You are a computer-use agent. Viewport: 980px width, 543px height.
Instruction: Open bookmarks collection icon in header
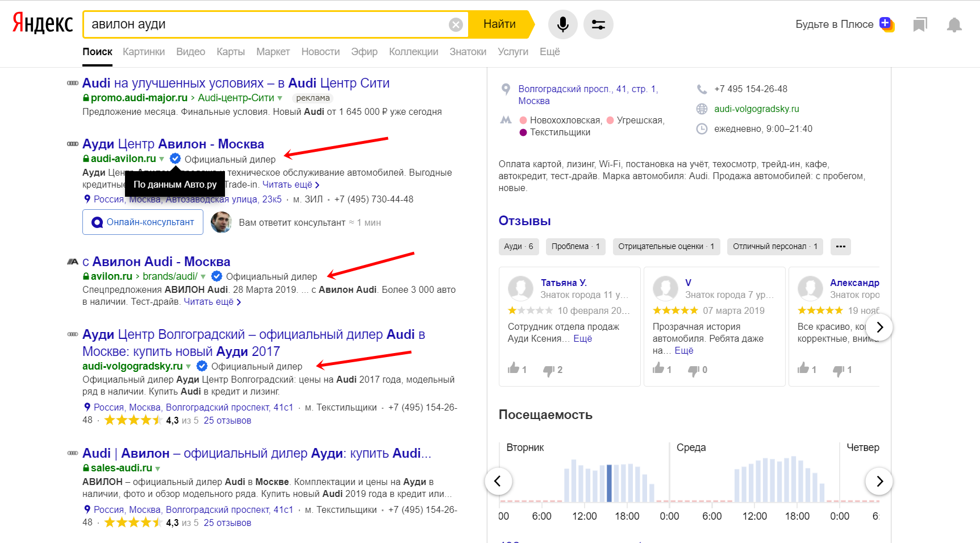920,24
